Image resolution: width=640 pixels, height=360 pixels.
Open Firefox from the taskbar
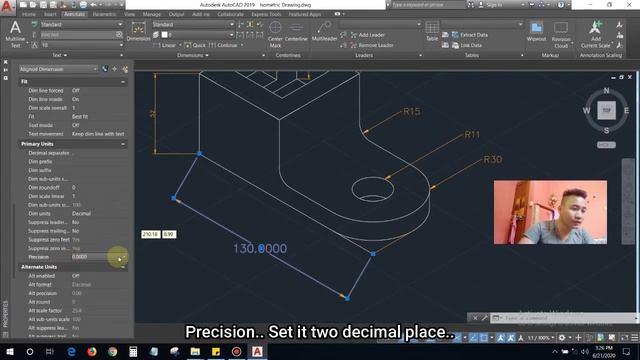92,351
